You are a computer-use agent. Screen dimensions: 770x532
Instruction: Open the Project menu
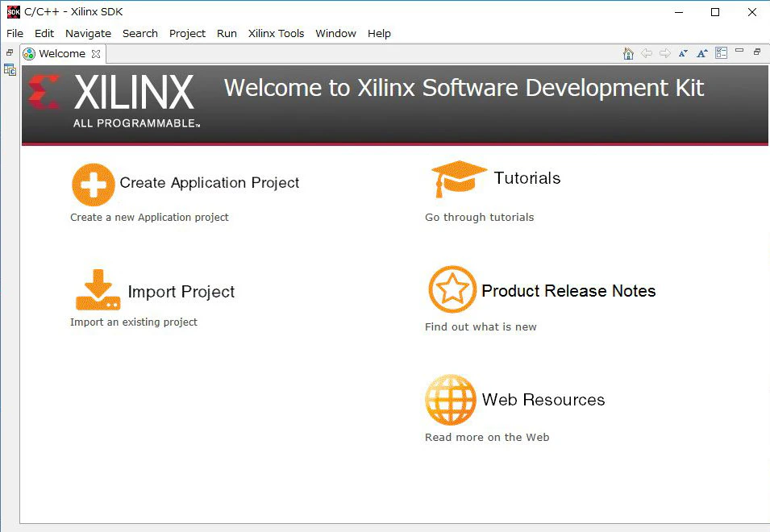[187, 33]
